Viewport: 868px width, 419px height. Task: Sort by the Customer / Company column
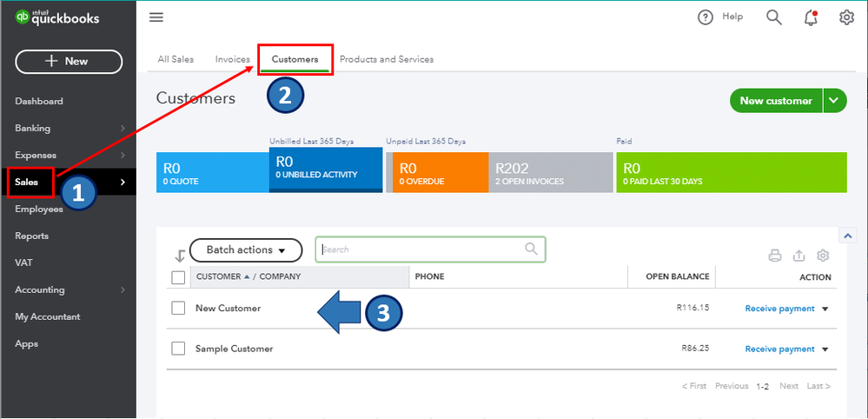tap(248, 276)
